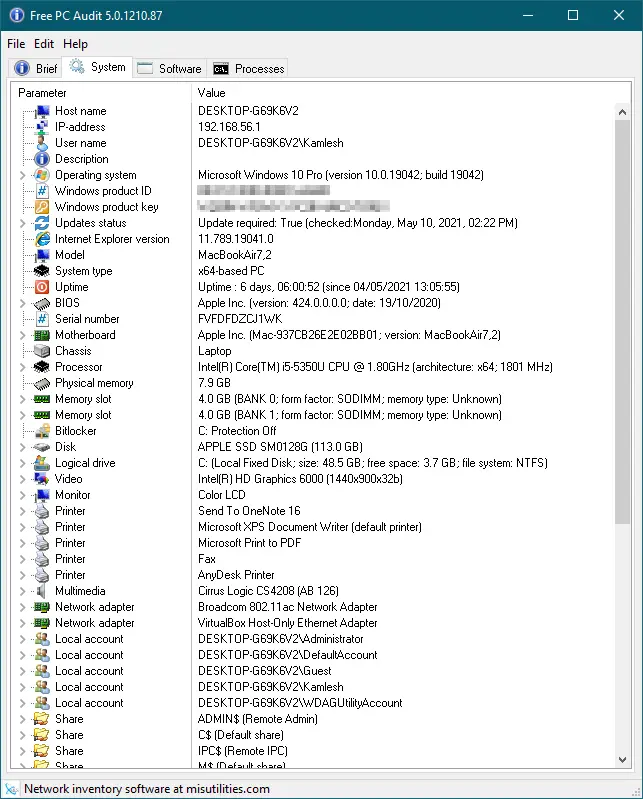Click the Physical memory icon
643x799 pixels.
click(x=42, y=383)
